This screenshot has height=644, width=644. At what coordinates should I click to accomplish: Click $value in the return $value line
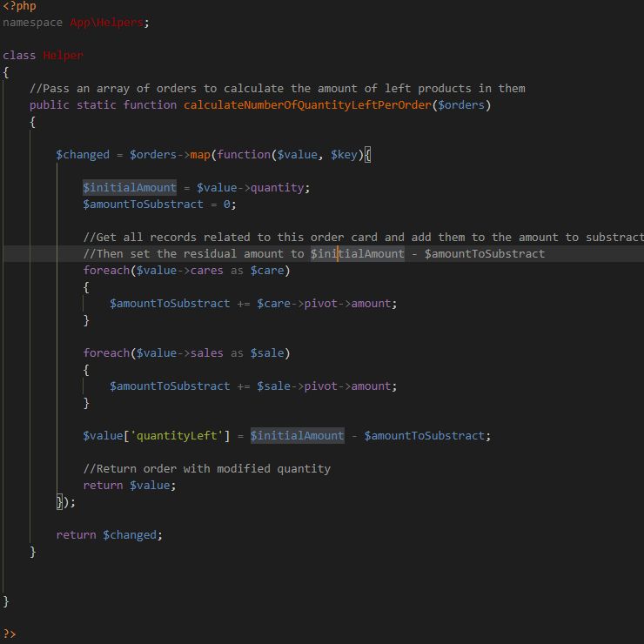click(x=150, y=486)
